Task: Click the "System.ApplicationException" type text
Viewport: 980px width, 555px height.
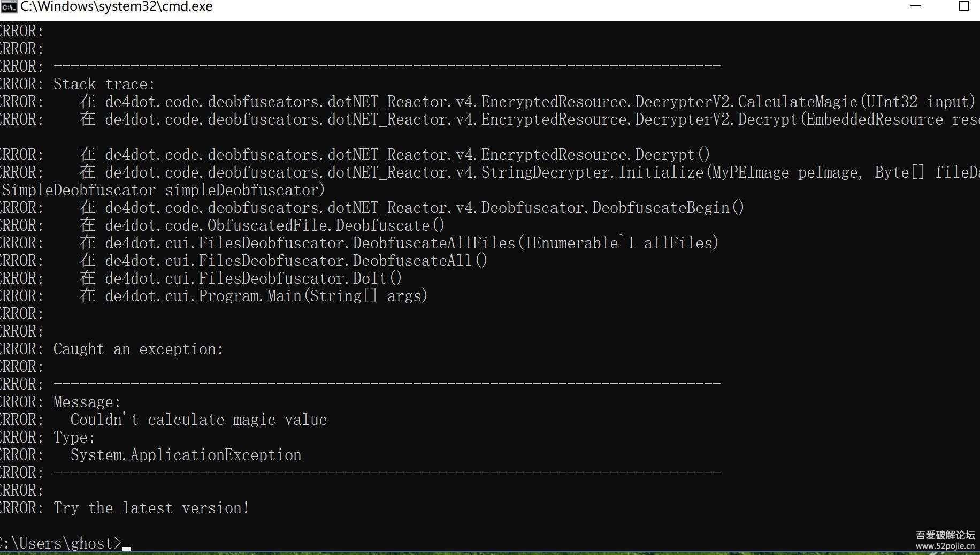Action: [x=186, y=455]
